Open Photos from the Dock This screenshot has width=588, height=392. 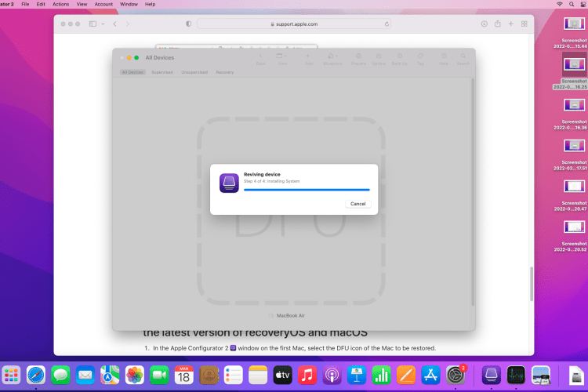134,375
